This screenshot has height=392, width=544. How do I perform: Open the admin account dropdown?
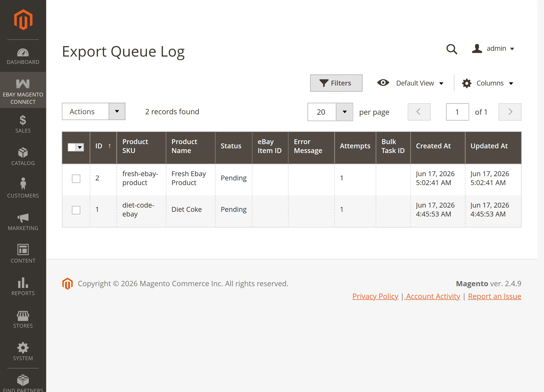tap(493, 49)
